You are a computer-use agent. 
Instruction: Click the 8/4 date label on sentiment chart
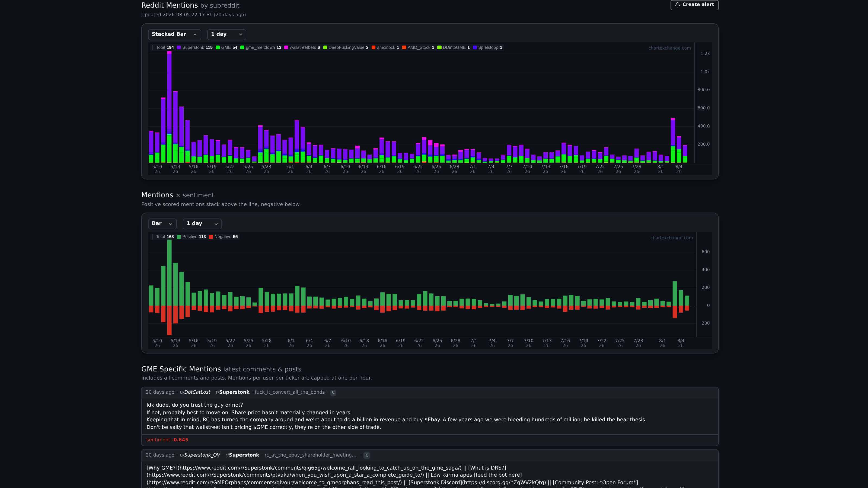coord(681,343)
